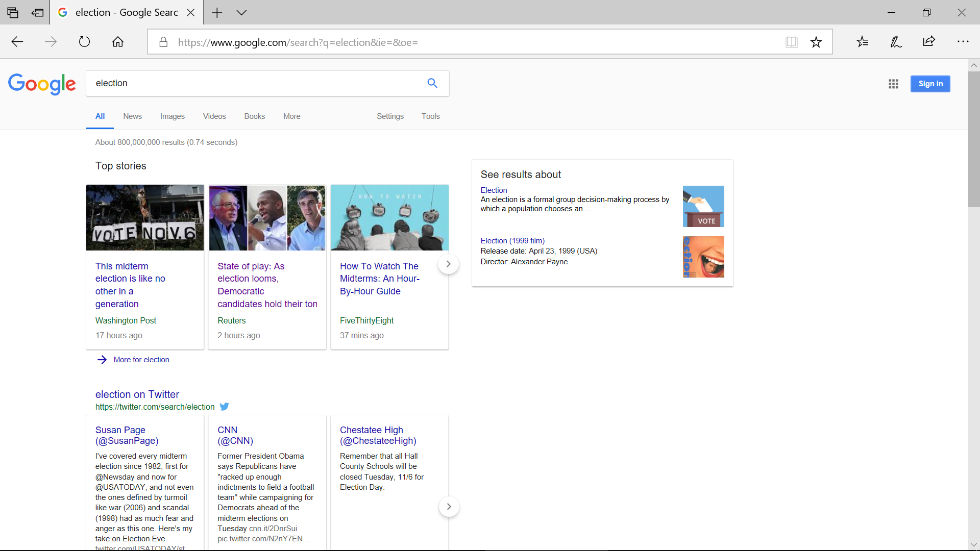This screenshot has width=980, height=551.
Task: Open the search Tools option
Action: 431,116
